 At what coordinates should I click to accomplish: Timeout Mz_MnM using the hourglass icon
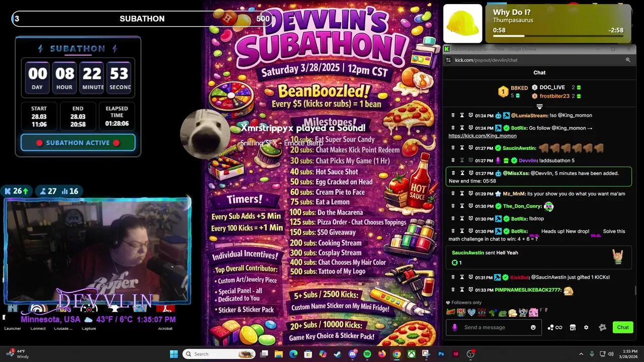[462, 194]
